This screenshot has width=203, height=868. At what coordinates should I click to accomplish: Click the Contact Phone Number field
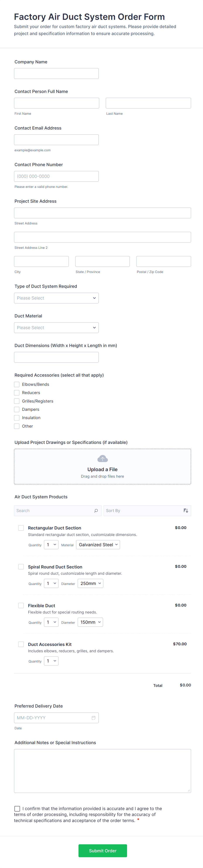point(56,176)
